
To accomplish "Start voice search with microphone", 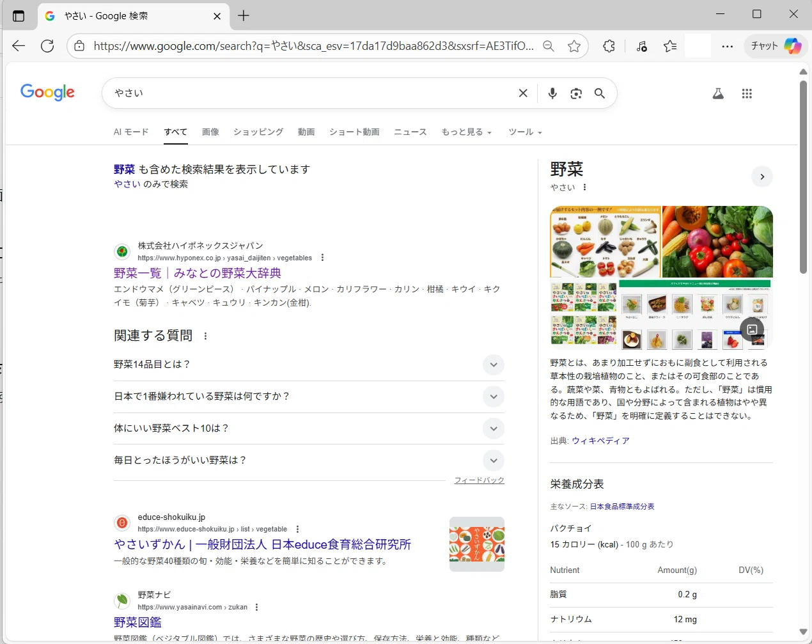I will 552,93.
